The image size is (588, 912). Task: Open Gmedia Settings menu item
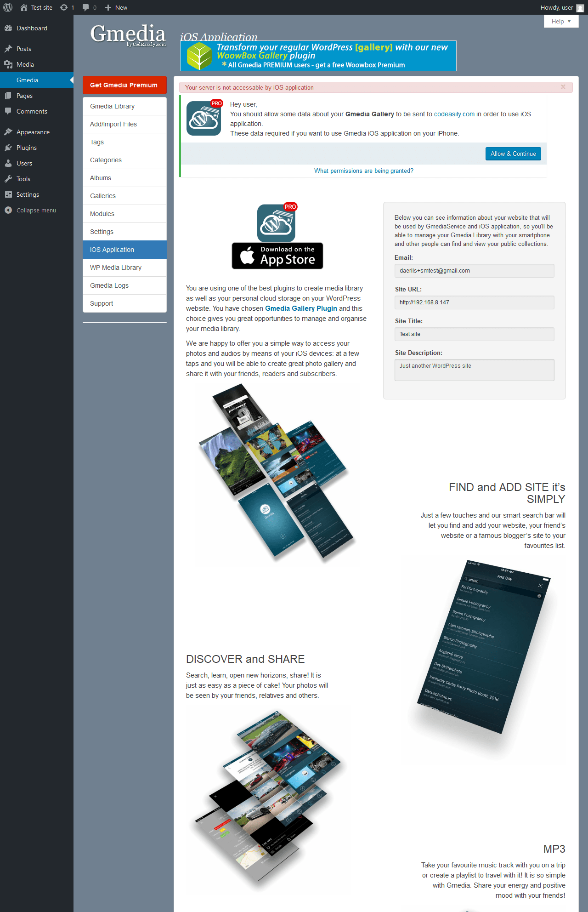tap(124, 232)
